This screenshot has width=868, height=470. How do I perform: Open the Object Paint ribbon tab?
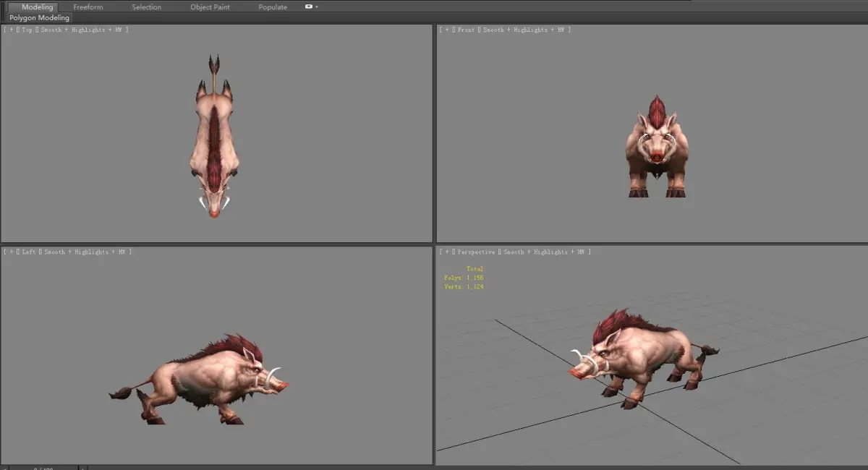tap(211, 7)
